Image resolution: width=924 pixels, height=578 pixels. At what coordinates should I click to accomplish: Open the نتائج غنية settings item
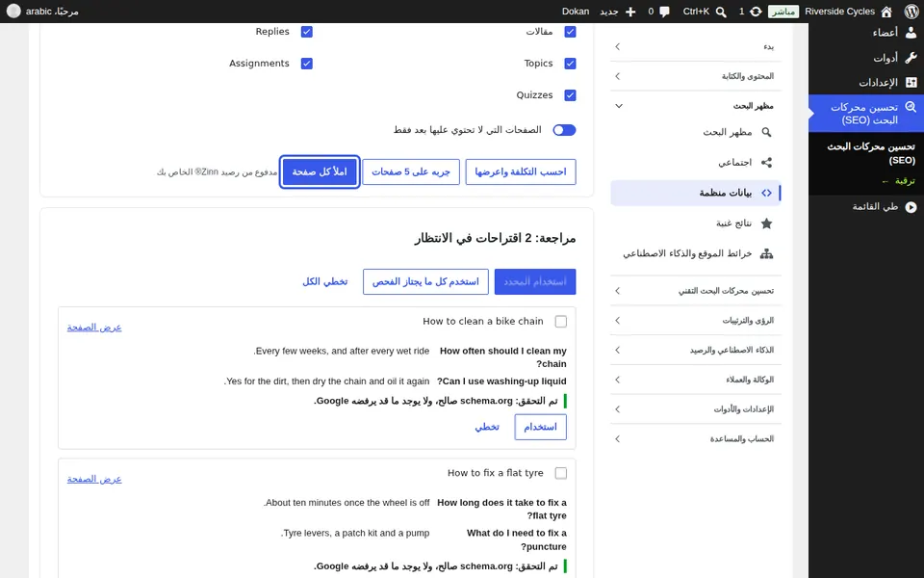point(695,223)
